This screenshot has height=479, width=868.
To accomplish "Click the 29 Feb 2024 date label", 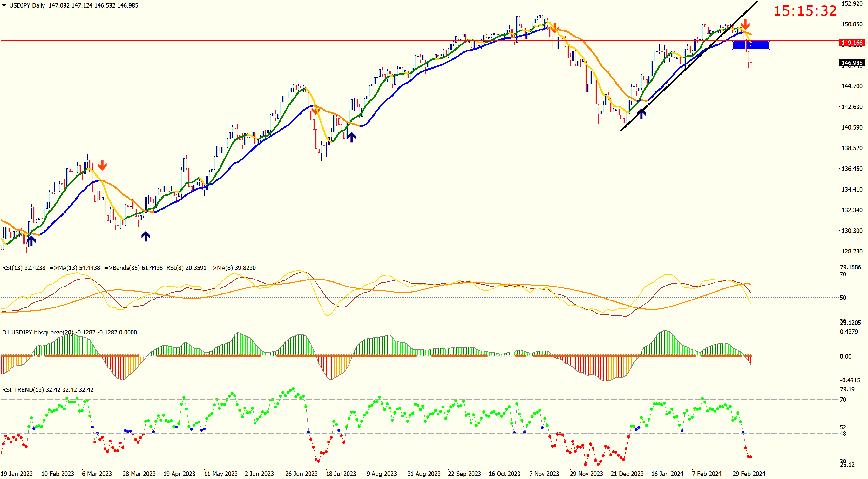I will tap(749, 474).
